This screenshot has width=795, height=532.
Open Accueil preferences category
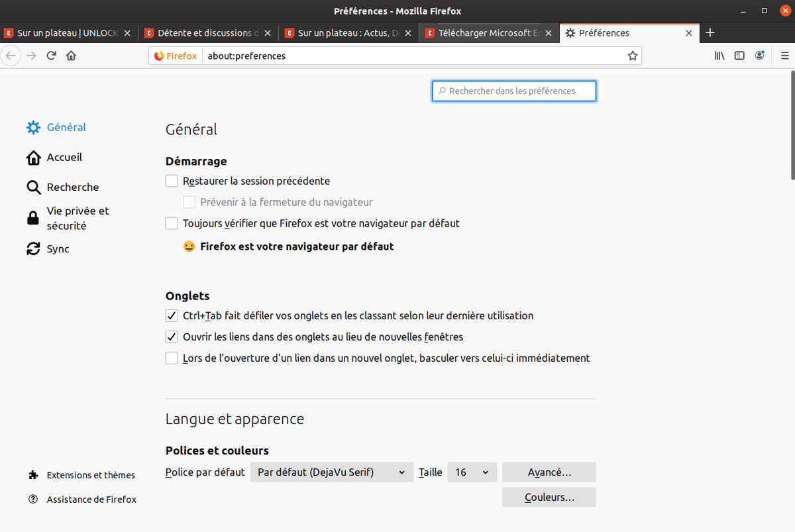click(x=64, y=158)
